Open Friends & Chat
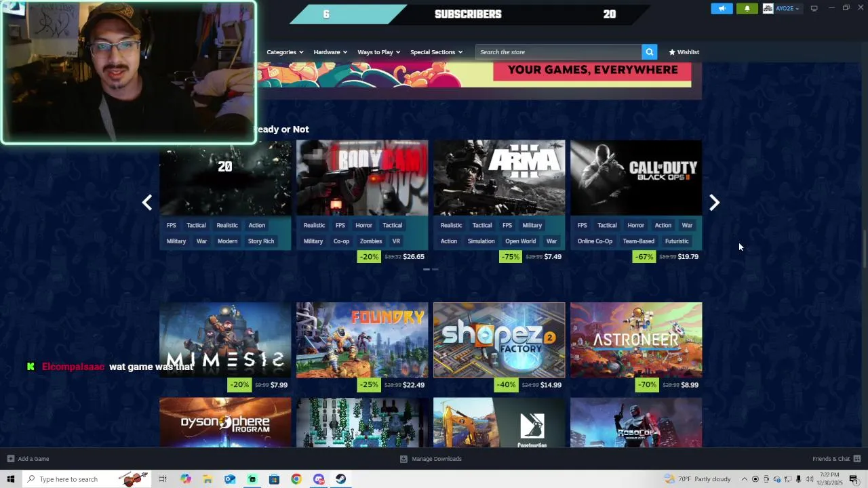Image resolution: width=868 pixels, height=488 pixels. [837, 459]
